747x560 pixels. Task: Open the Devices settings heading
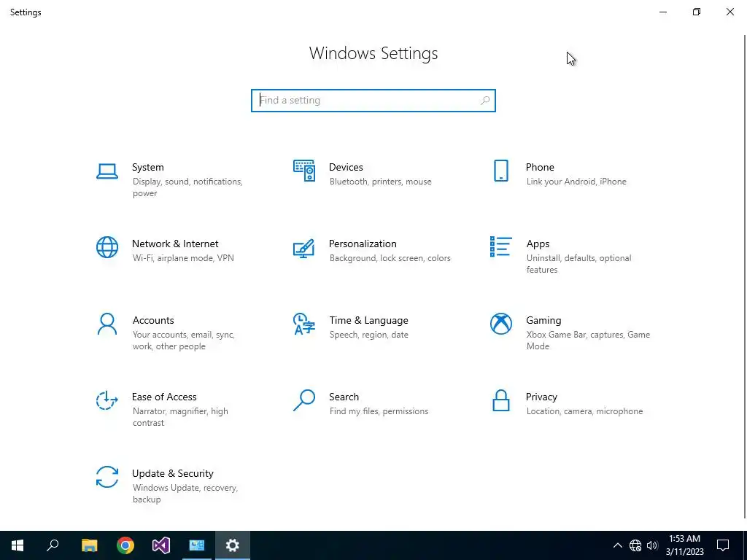coord(346,167)
